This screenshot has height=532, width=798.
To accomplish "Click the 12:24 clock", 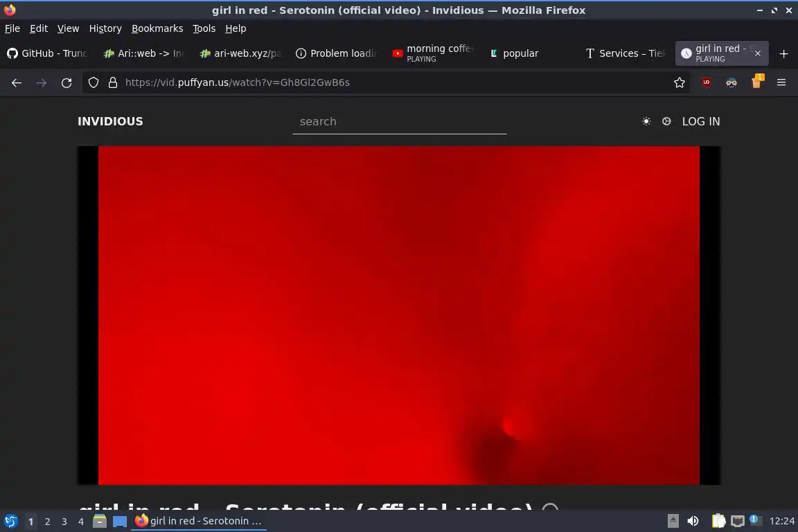I will [781, 521].
